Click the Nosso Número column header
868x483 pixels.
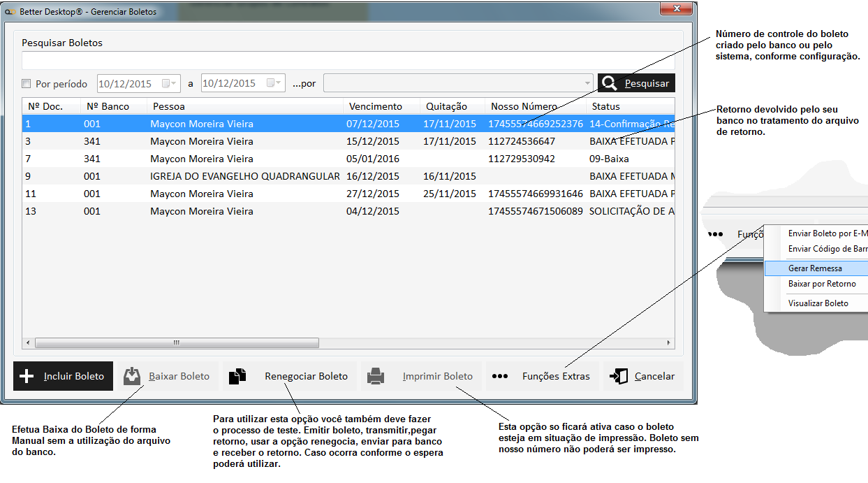[x=524, y=106]
